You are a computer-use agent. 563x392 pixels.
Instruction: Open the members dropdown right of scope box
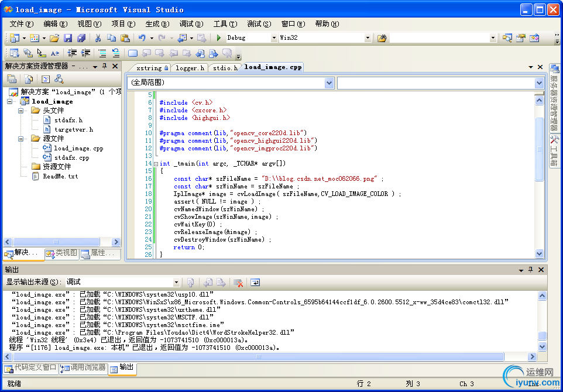click(x=540, y=83)
